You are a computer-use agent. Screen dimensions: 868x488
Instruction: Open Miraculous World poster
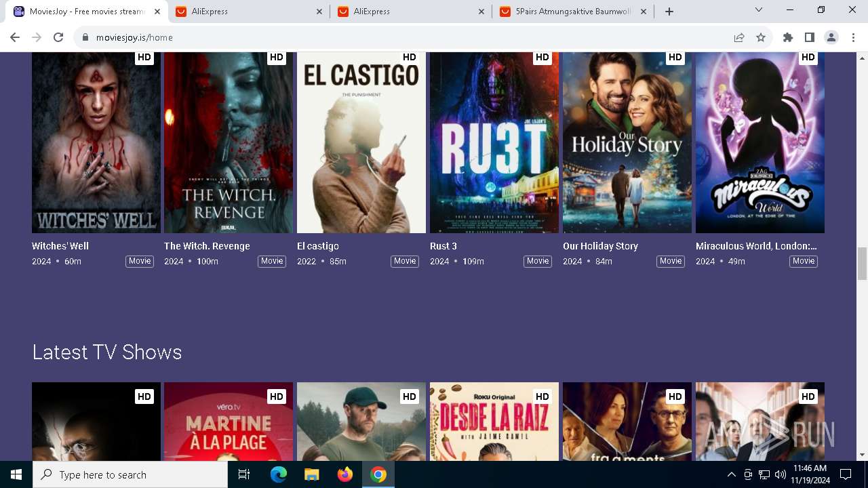[x=760, y=142]
